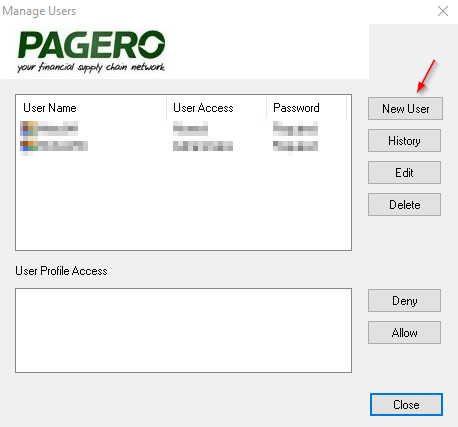458x427 pixels.
Task: Click the Edit button
Action: [x=404, y=172]
